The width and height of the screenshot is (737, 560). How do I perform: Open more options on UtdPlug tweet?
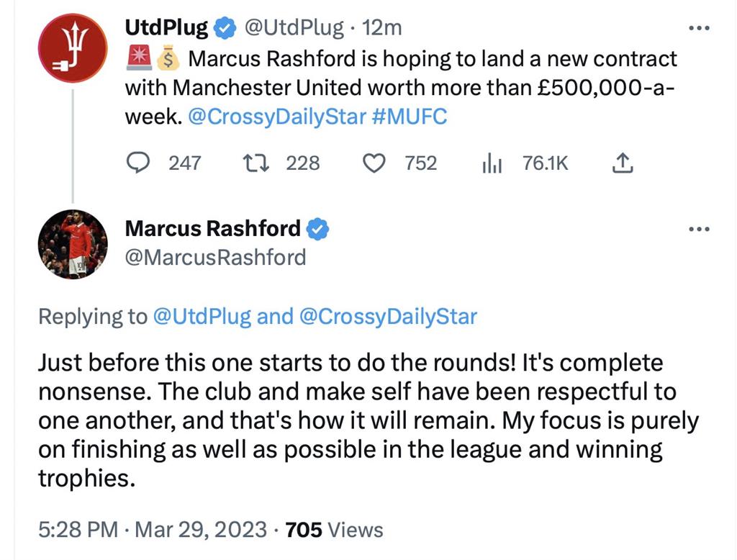pyautogui.click(x=699, y=28)
